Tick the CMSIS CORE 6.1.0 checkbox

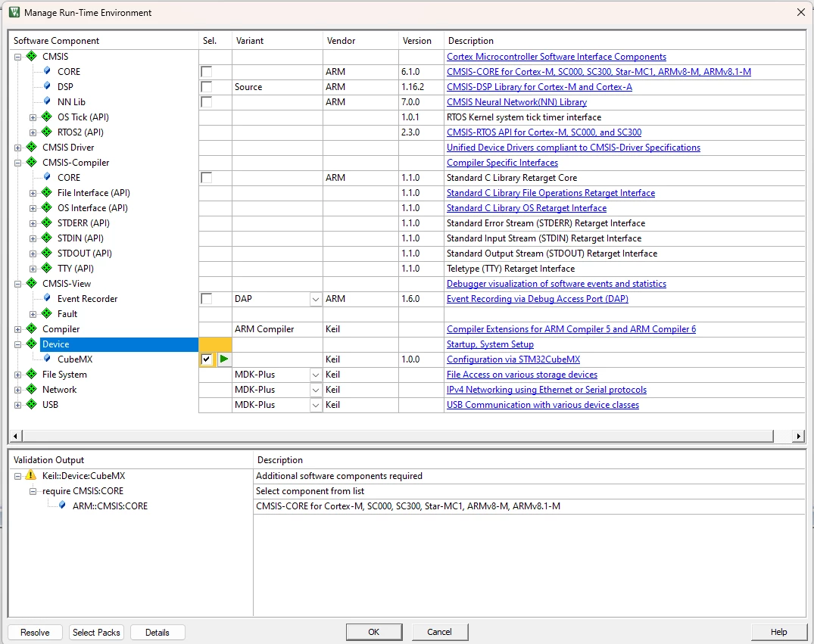(x=207, y=72)
